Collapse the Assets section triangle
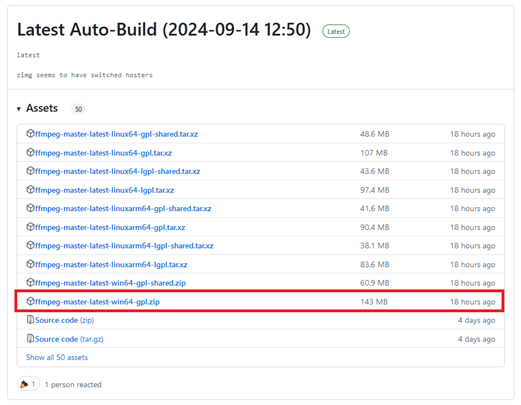The height and width of the screenshot is (405, 521). click(x=19, y=109)
